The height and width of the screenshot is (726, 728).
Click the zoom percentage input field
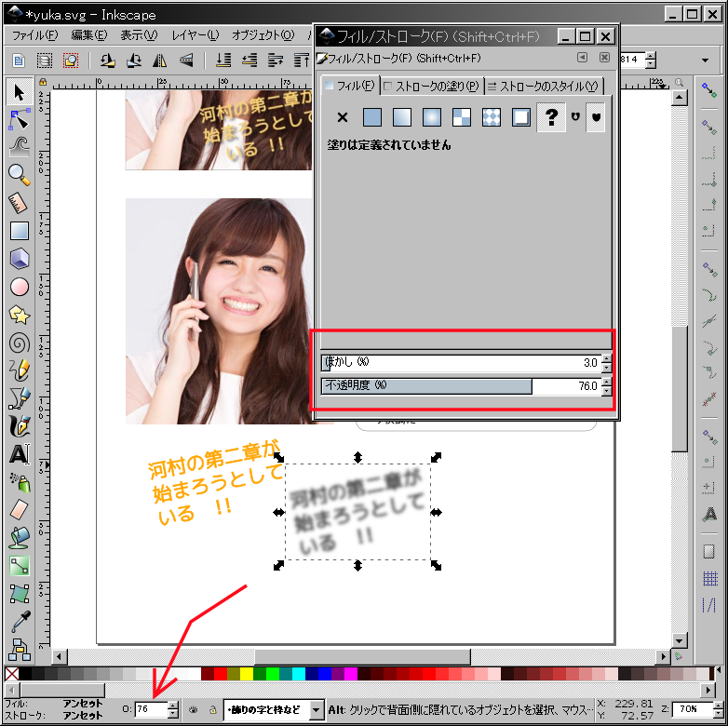click(x=692, y=709)
